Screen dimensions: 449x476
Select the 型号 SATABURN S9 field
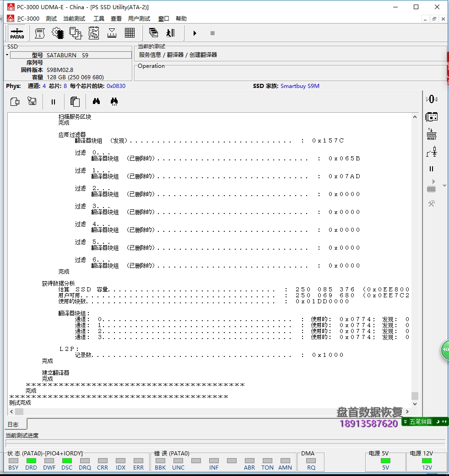[71, 55]
